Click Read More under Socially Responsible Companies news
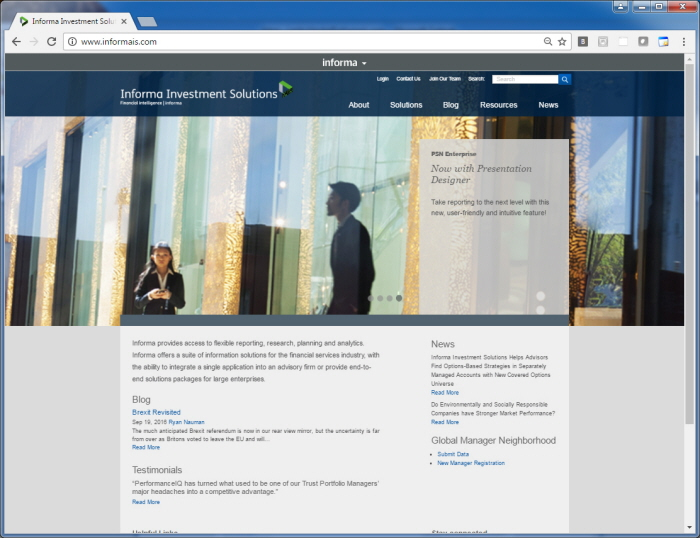 pyautogui.click(x=445, y=422)
